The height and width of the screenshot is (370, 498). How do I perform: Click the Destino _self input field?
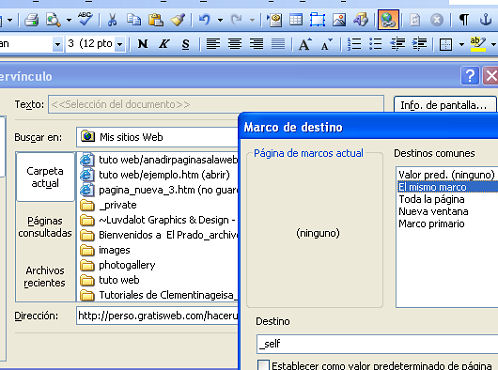[x=377, y=344]
